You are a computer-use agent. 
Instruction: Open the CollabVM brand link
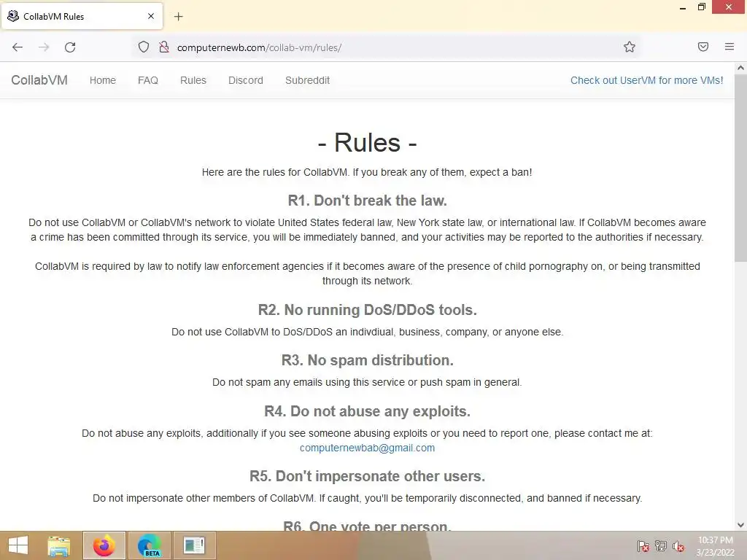(x=39, y=80)
